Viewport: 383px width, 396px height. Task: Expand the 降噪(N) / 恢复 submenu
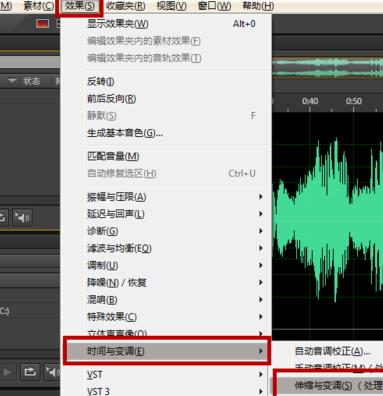pos(166,283)
